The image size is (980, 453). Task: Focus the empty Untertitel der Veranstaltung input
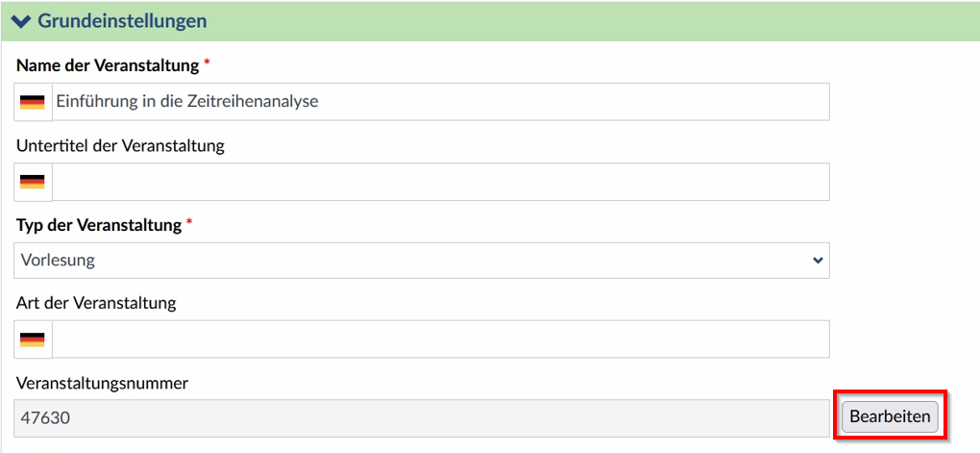(441, 182)
